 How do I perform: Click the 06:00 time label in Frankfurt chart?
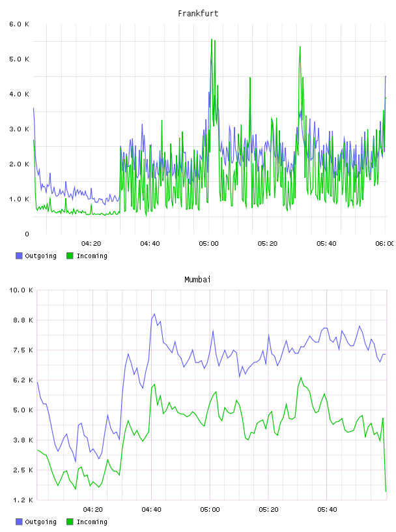(385, 244)
